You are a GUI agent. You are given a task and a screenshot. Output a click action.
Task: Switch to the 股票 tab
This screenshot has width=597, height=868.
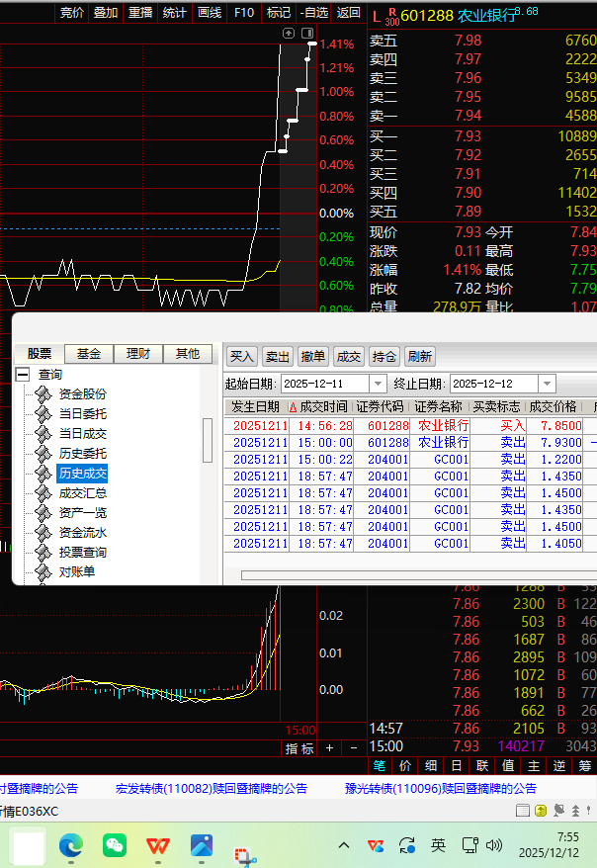point(40,354)
